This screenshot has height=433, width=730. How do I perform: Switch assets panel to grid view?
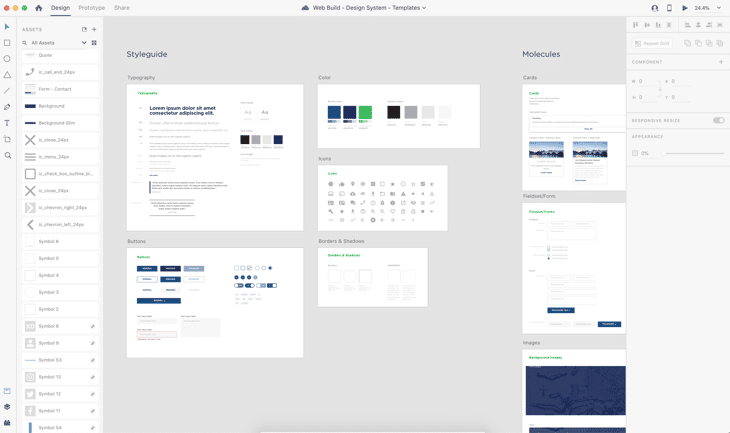[x=94, y=43]
